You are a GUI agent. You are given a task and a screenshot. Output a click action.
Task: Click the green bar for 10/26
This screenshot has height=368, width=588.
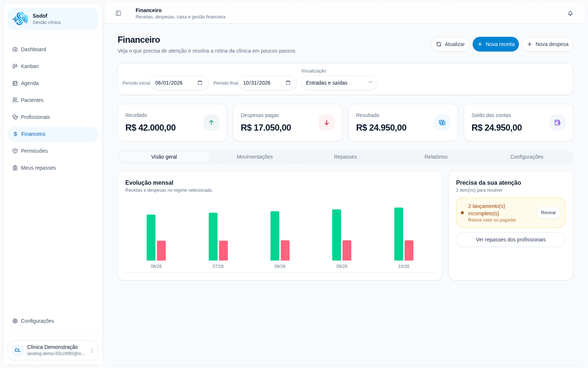(x=399, y=234)
